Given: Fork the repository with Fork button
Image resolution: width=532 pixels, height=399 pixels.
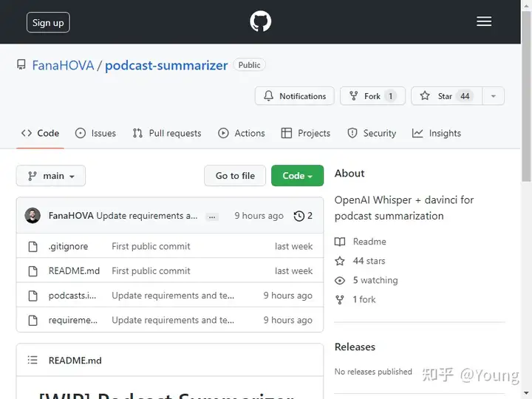Looking at the screenshot, I should (x=372, y=96).
